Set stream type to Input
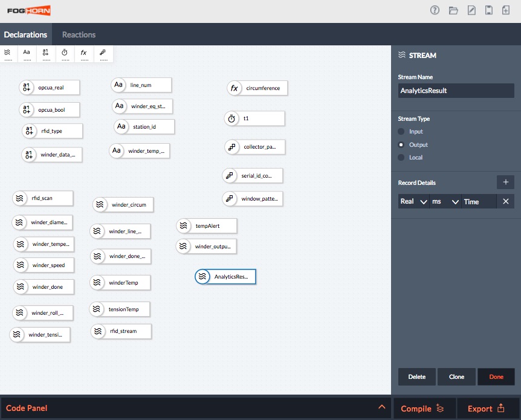 click(401, 132)
